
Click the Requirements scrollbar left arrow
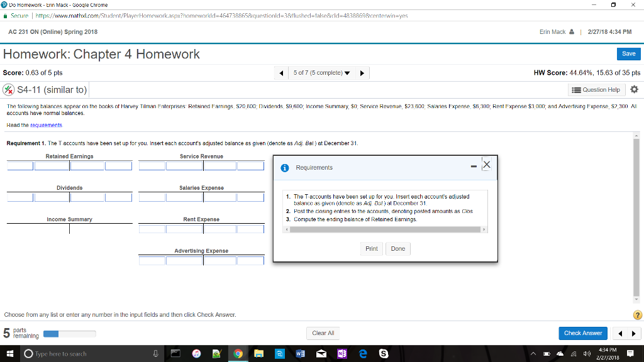tap(287, 229)
